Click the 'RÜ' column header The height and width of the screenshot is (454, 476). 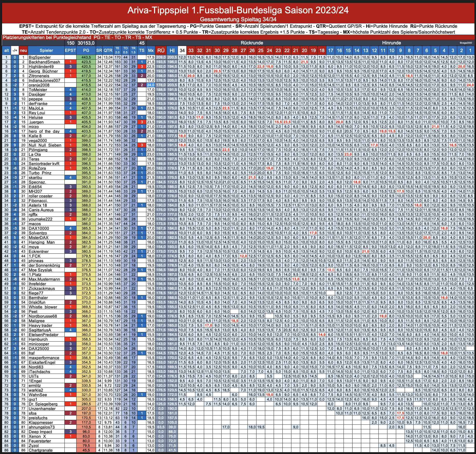161,50
